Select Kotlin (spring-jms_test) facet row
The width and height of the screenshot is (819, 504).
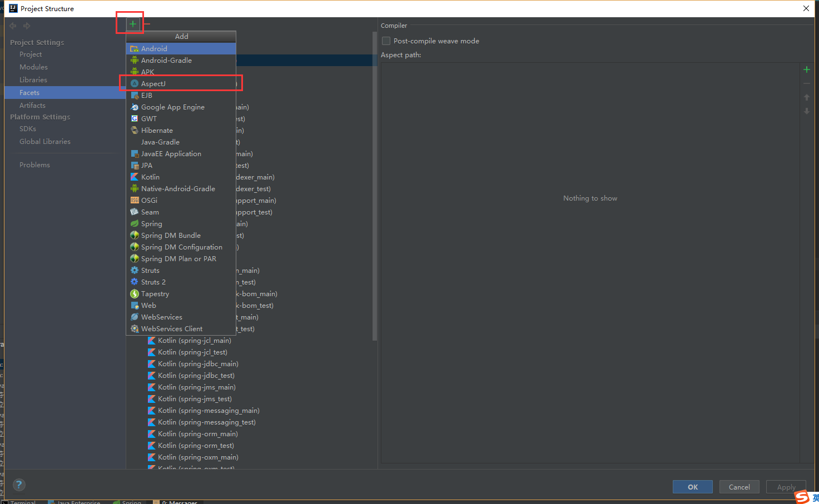click(249, 399)
